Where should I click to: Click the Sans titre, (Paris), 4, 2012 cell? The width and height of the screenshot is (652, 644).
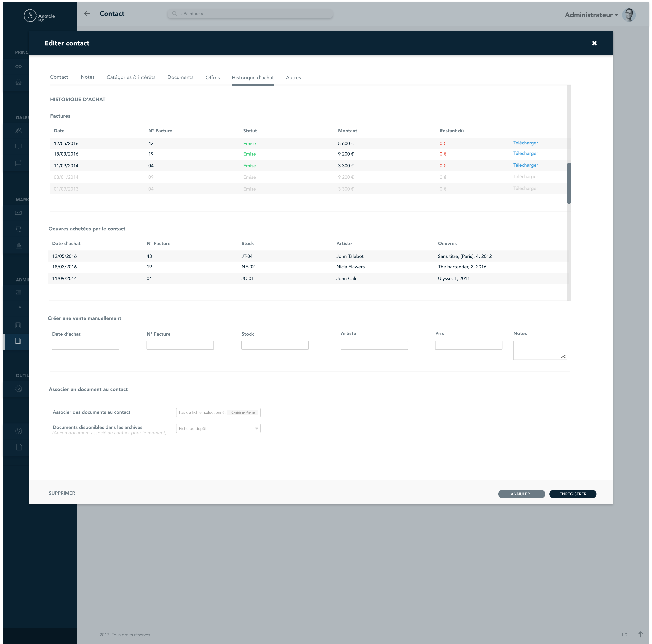(x=465, y=256)
